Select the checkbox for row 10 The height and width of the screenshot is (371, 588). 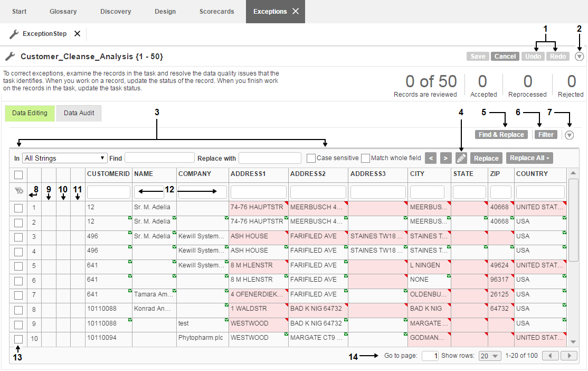coord(18,339)
